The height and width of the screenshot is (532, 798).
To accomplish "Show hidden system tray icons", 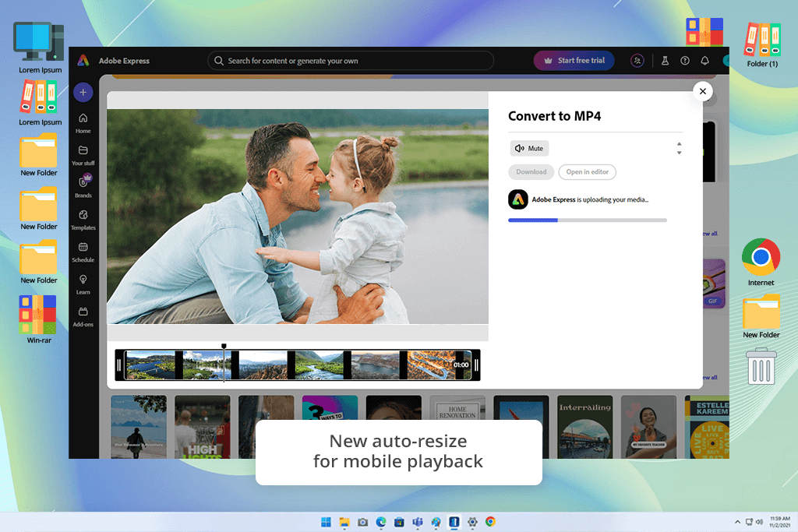I will [737, 522].
